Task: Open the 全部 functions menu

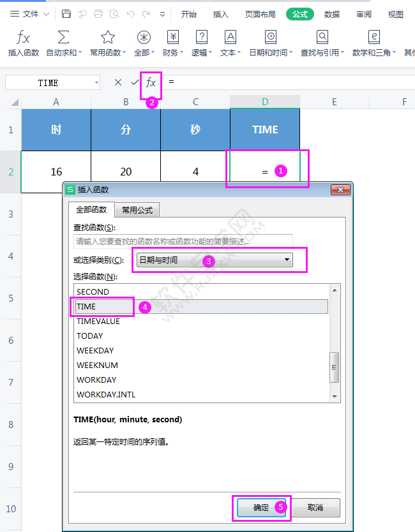Action: (x=144, y=43)
